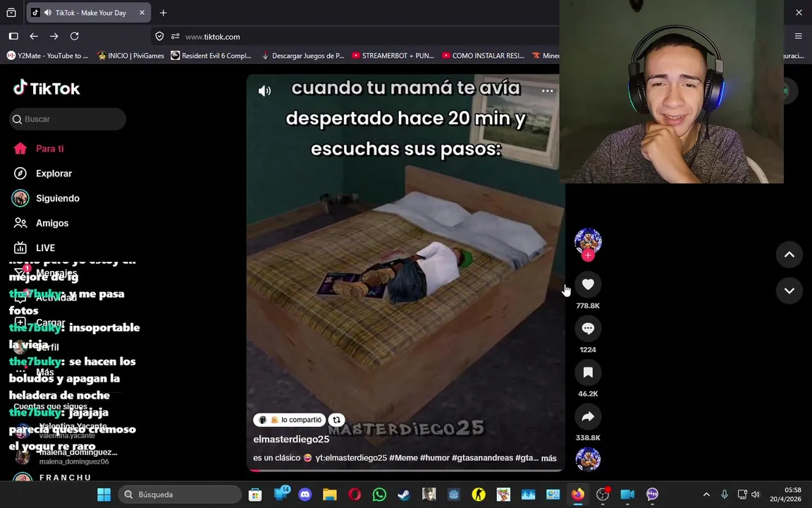The image size is (812, 508).
Task: Open the tab overview icon at top-left
Action: pyautogui.click(x=11, y=13)
